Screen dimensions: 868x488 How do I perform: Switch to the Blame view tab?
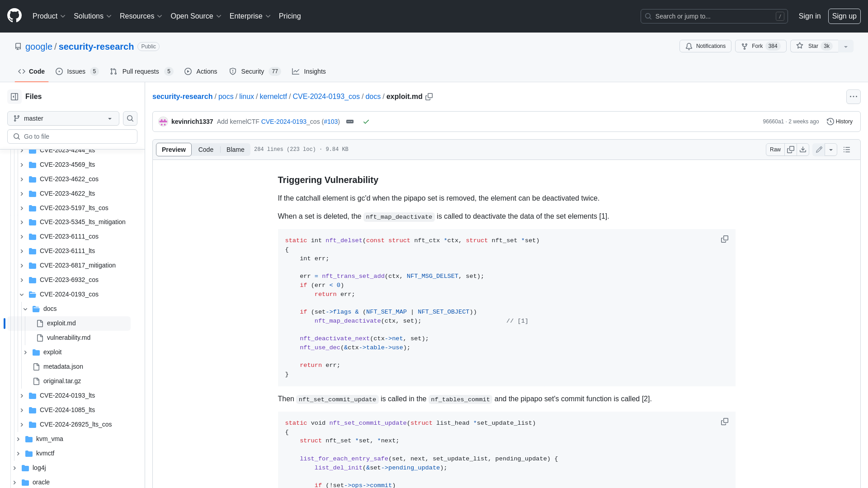pos(235,150)
